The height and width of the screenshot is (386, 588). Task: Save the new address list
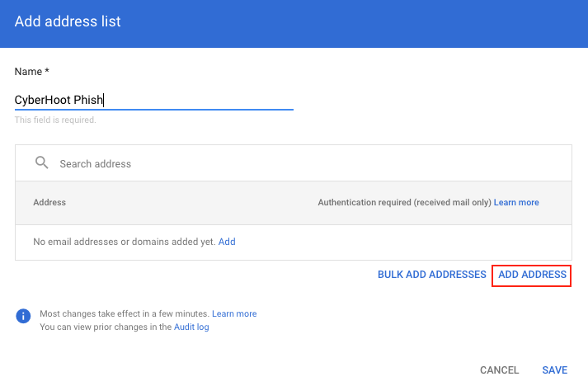point(555,370)
